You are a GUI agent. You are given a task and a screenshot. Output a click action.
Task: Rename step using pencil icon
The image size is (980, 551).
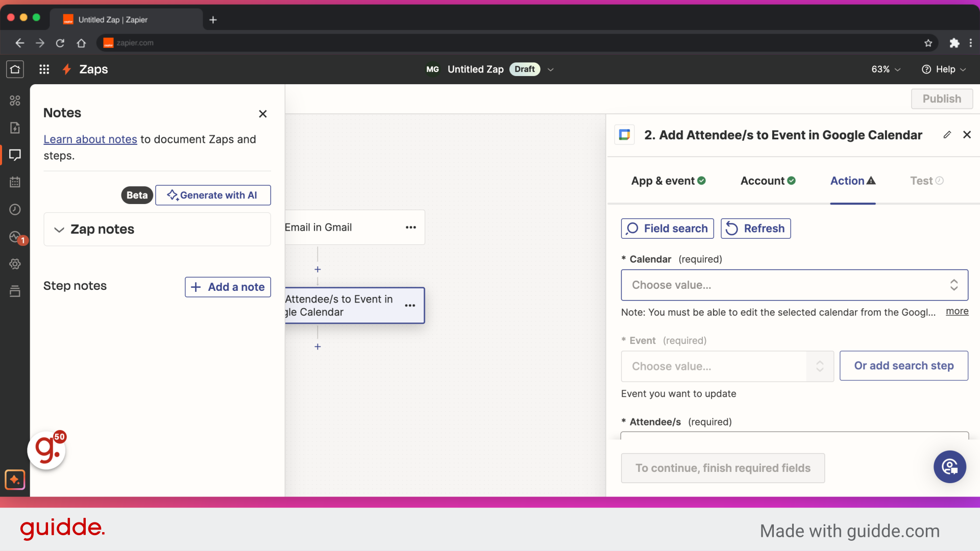[947, 135]
